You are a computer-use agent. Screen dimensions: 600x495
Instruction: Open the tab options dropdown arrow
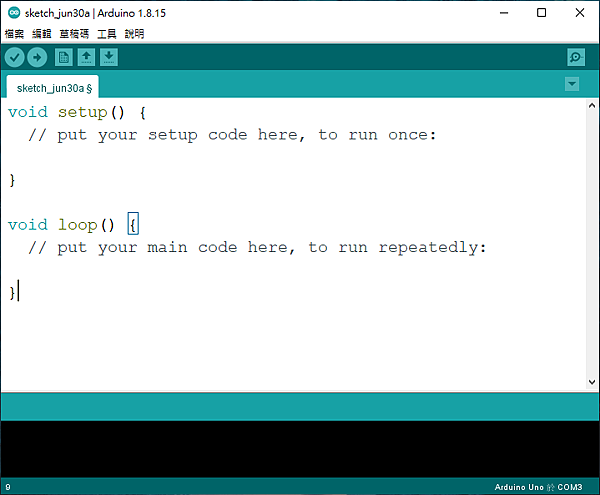click(x=572, y=84)
